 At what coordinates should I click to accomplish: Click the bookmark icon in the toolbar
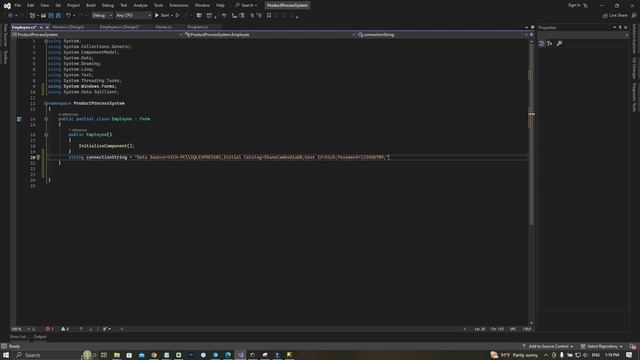tap(269, 16)
